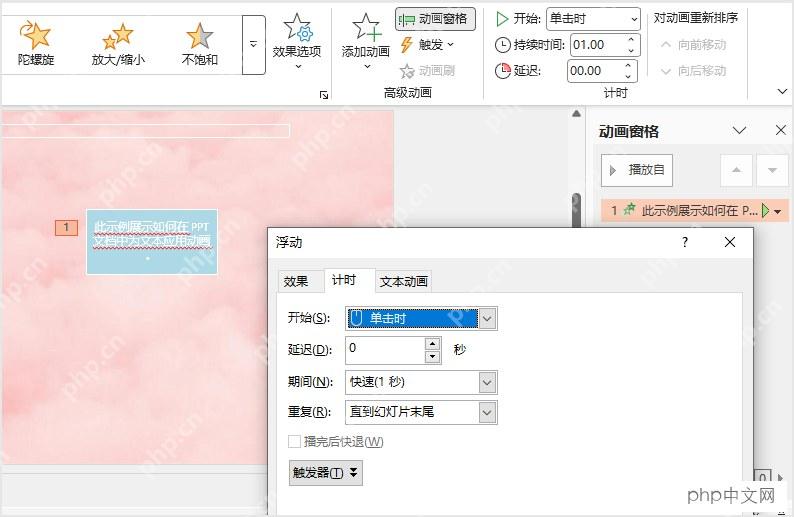The width and height of the screenshot is (794, 517).
Task: Click the 播放自 play from button
Action: [x=637, y=170]
